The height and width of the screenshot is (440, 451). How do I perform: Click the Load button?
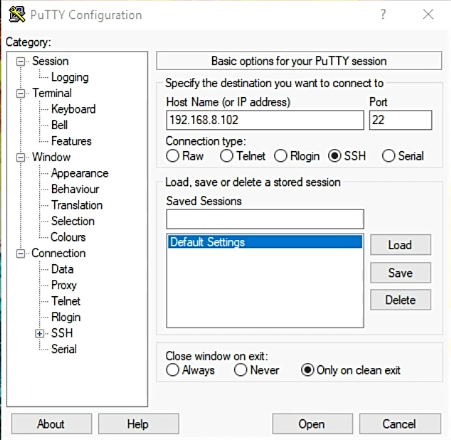400,245
